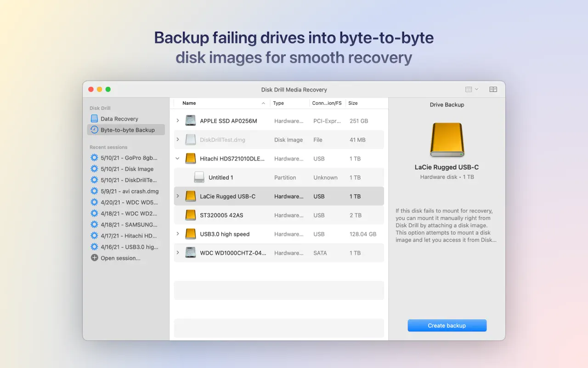Viewport: 588px width, 368px height.
Task: Click USB3.0 high speed drive icon
Action: pos(191,234)
